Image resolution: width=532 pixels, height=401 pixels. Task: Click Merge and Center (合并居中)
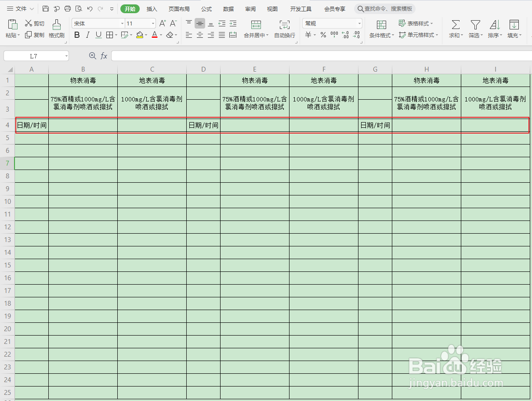[256, 29]
